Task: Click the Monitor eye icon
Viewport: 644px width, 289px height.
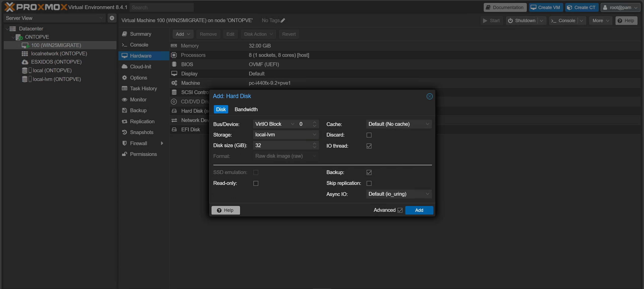Action: tap(124, 100)
